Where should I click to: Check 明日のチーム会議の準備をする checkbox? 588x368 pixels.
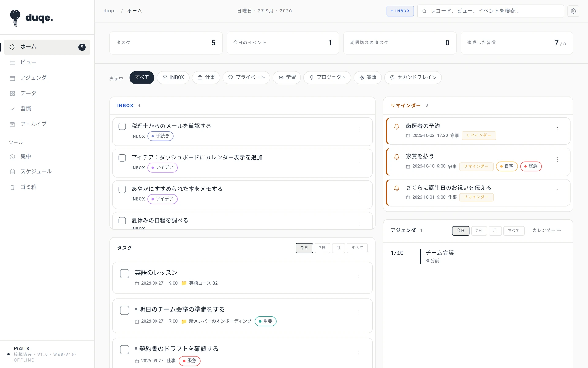click(x=124, y=310)
